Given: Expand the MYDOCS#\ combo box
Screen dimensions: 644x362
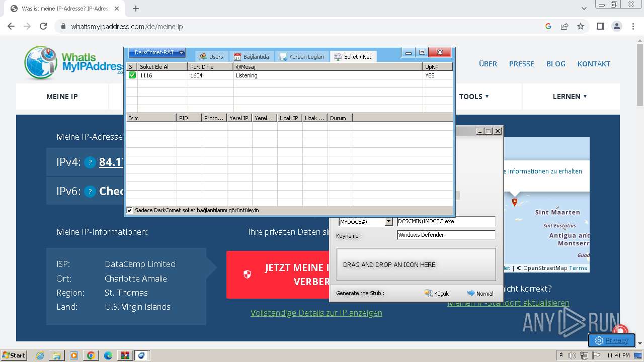Looking at the screenshot, I should coord(388,222).
